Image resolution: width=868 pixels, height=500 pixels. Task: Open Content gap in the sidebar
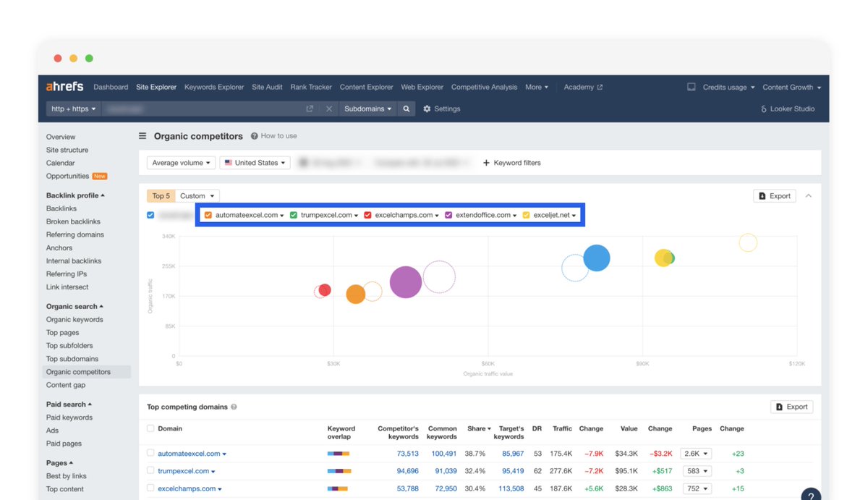click(66, 385)
